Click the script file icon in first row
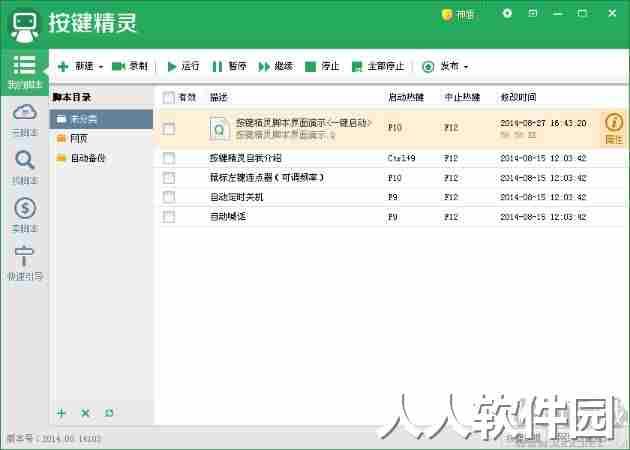Image resolution: width=630 pixels, height=450 pixels. pos(219,129)
